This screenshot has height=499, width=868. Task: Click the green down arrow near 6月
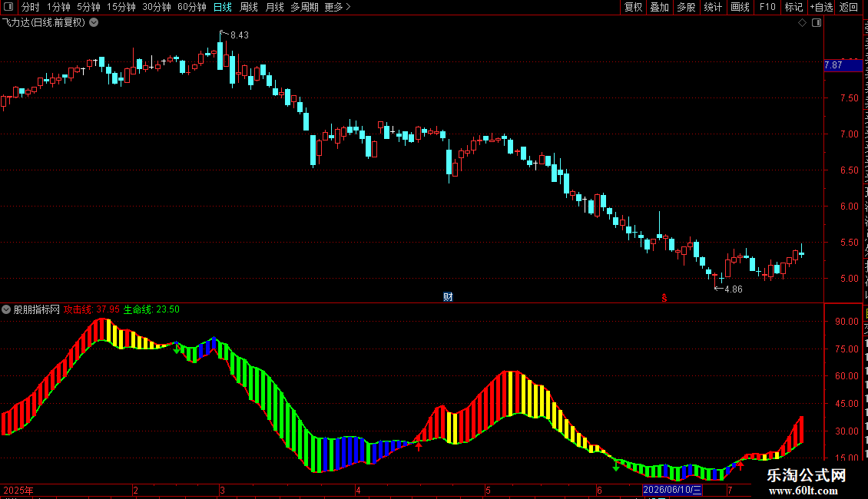[x=616, y=466]
